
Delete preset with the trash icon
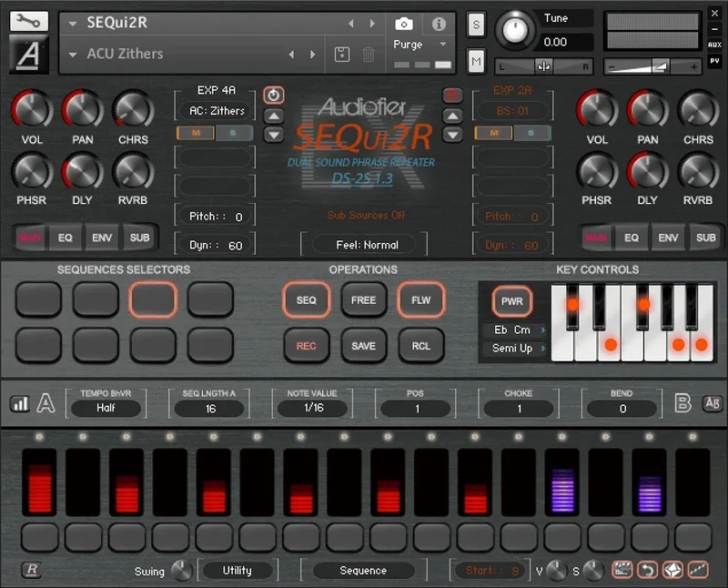369,55
